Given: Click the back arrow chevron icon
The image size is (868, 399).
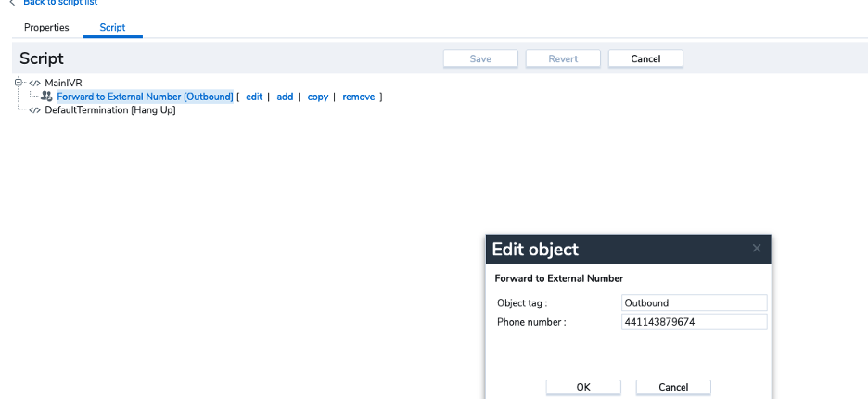Looking at the screenshot, I should click(12, 2).
